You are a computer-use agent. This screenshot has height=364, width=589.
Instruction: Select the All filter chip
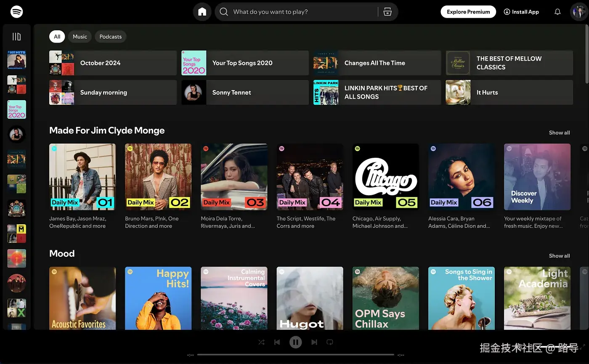57,37
